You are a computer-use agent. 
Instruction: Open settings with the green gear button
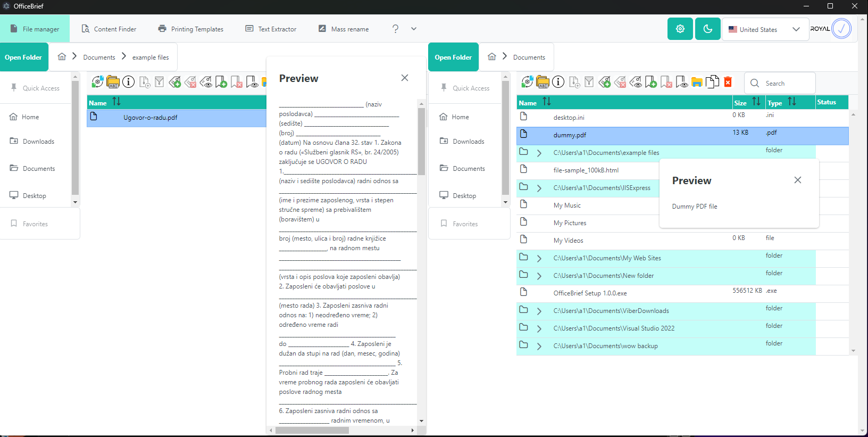(x=680, y=29)
